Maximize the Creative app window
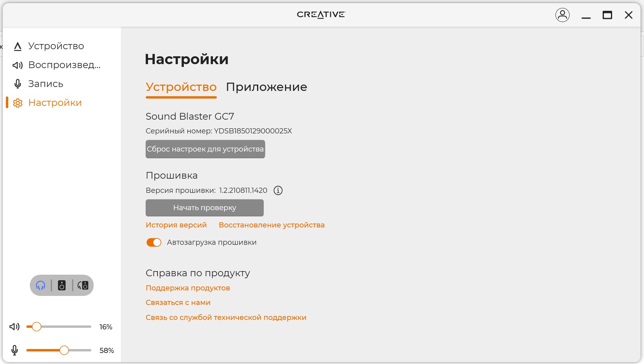Image resolution: width=644 pixels, height=364 pixels. click(x=607, y=15)
